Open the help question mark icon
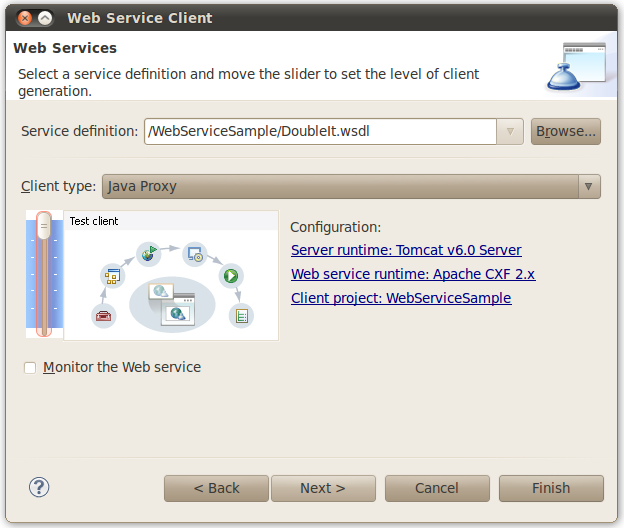 click(40, 487)
